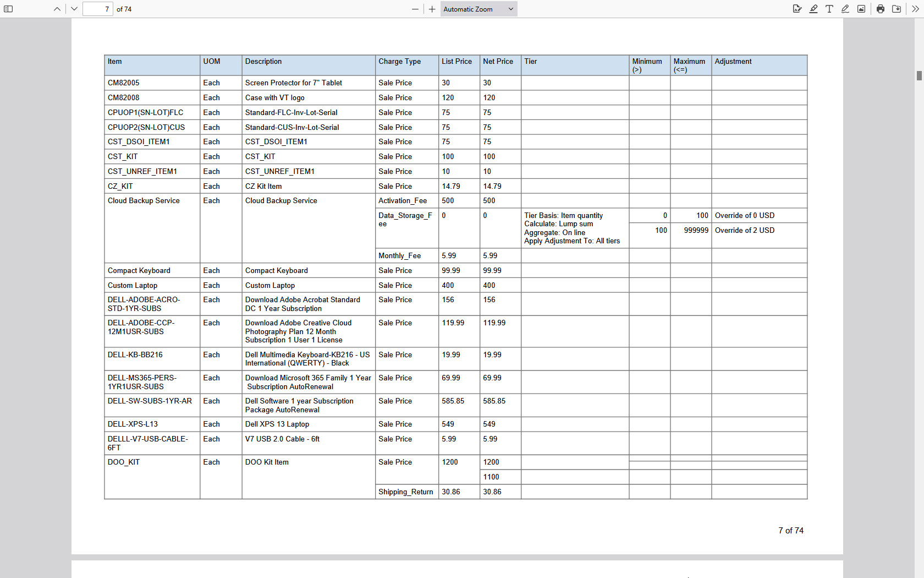924x578 pixels.
Task: Click the scrollbar track to jump down
Action: pos(918,330)
